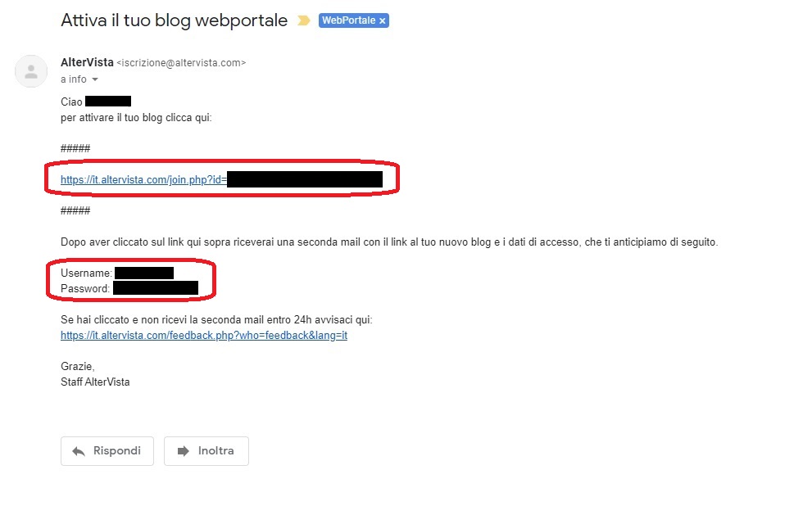
Task: Remove the WebPortale label with its X
Action: coord(382,20)
